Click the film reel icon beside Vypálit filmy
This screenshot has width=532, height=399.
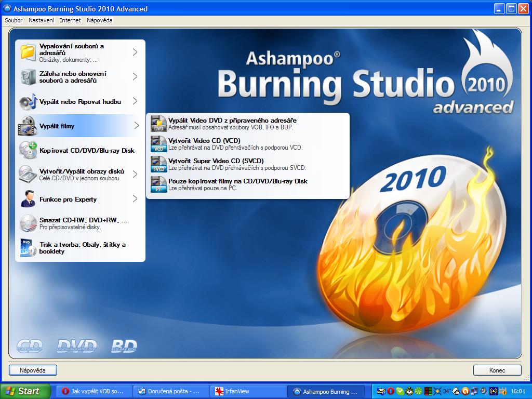(x=28, y=126)
